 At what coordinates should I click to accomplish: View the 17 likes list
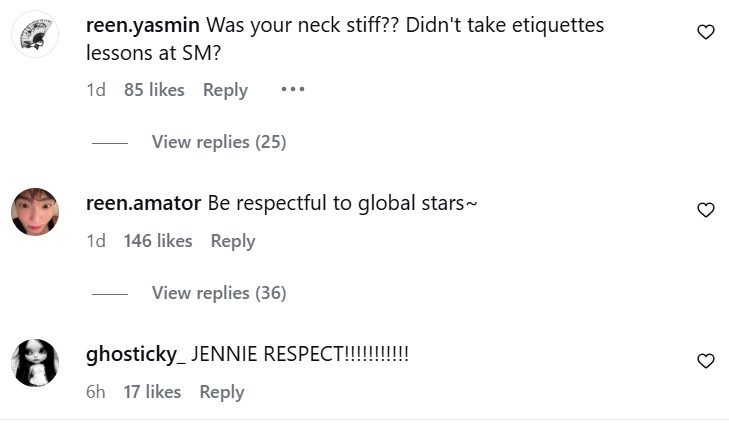[x=152, y=392]
